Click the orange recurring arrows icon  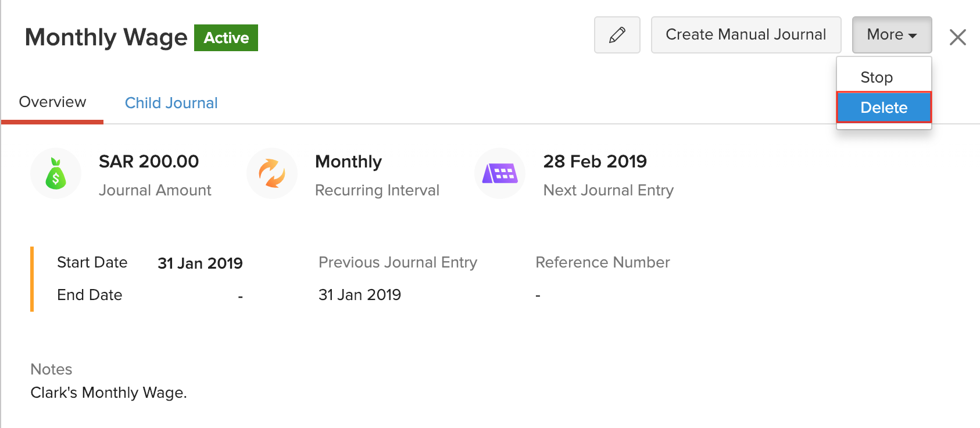pyautogui.click(x=272, y=173)
